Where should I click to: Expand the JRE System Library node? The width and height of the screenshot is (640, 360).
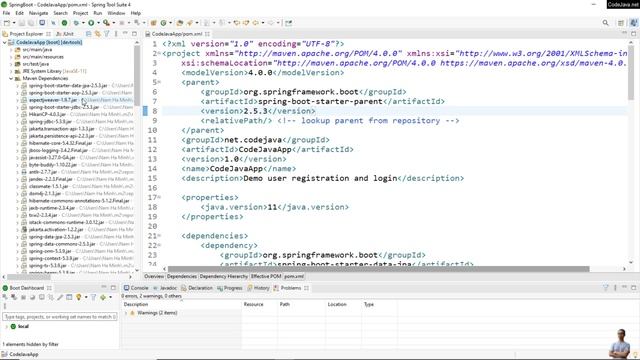click(11, 71)
